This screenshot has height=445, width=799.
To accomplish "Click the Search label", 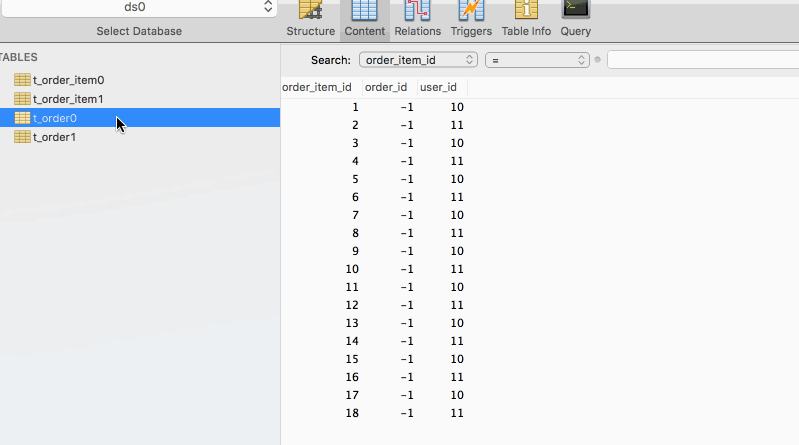I will click(331, 60).
